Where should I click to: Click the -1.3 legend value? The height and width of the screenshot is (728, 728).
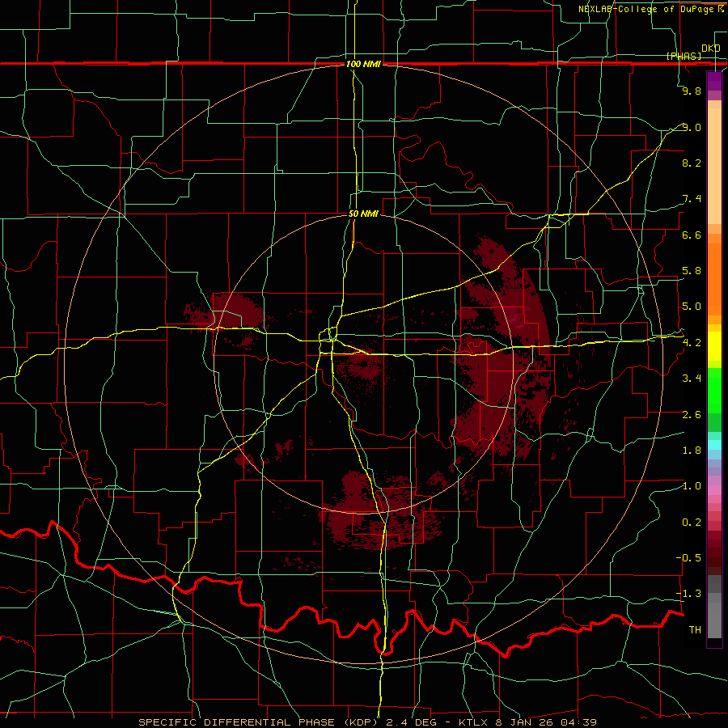(688, 594)
